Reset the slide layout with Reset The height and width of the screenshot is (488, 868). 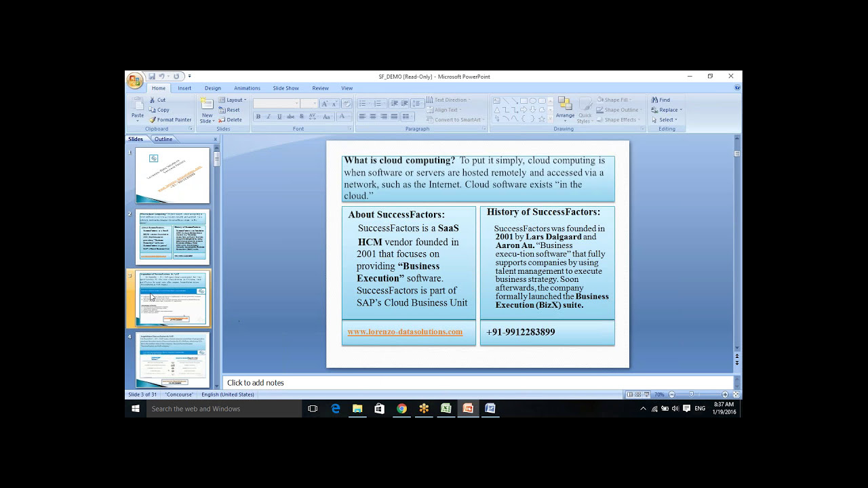point(229,110)
